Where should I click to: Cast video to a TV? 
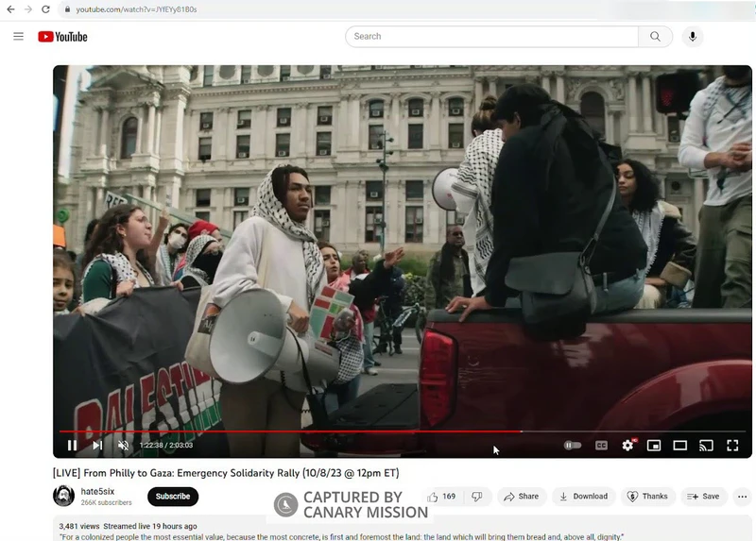tap(706, 446)
